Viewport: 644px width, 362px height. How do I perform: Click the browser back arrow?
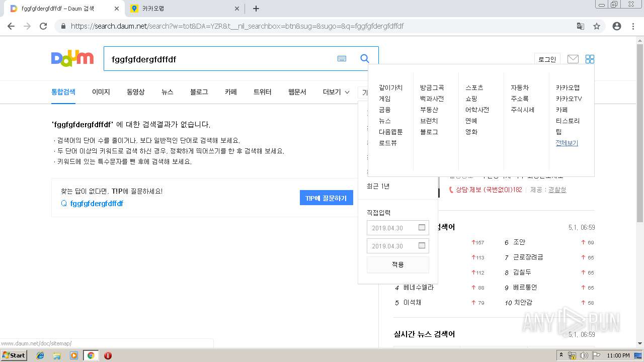pyautogui.click(x=11, y=26)
